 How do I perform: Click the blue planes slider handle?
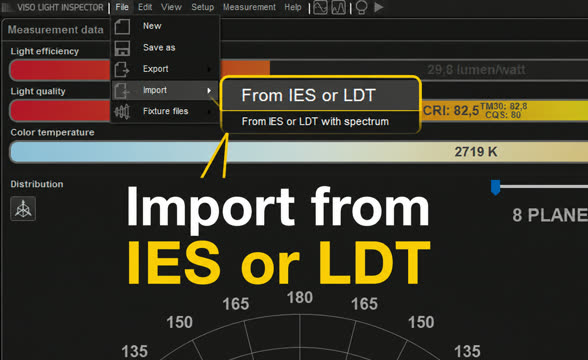495,187
